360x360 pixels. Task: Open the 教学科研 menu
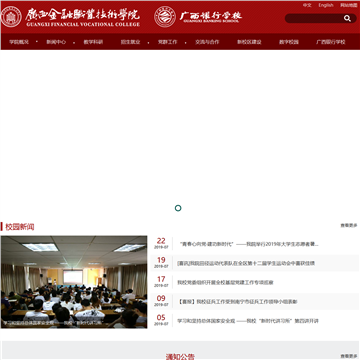click(x=93, y=42)
